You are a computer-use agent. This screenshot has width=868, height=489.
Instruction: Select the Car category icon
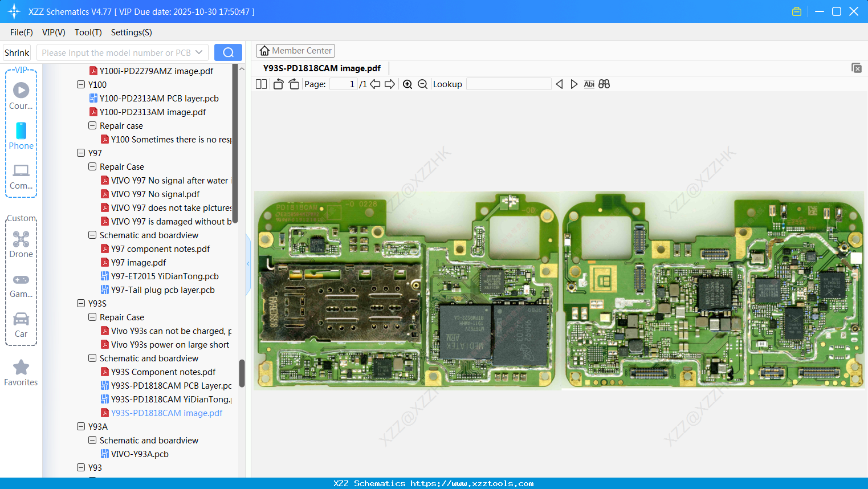(21, 325)
